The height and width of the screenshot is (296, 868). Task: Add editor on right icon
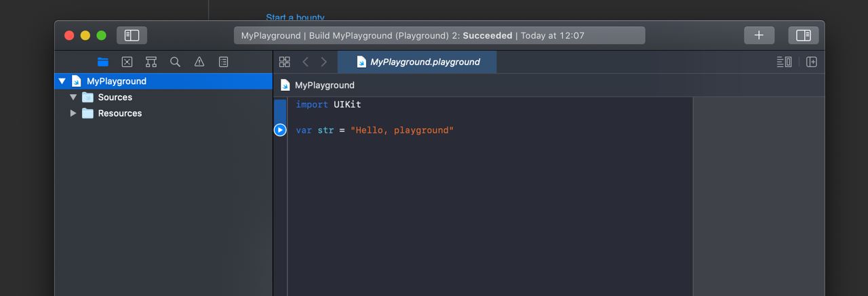[x=812, y=62]
